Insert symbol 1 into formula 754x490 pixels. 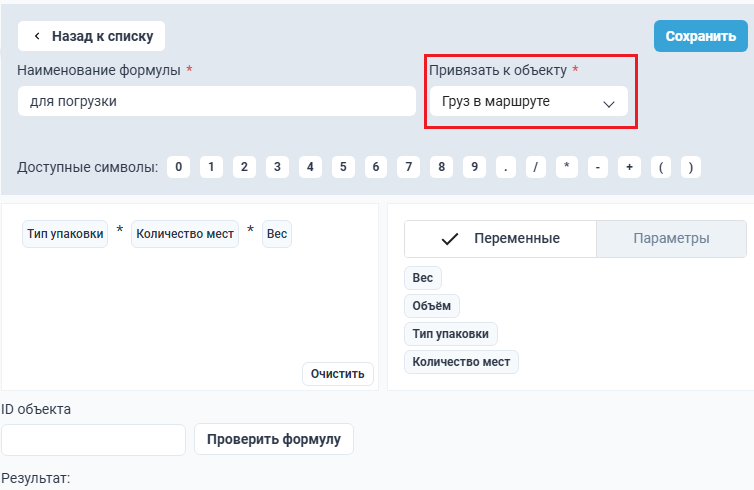[x=211, y=167]
